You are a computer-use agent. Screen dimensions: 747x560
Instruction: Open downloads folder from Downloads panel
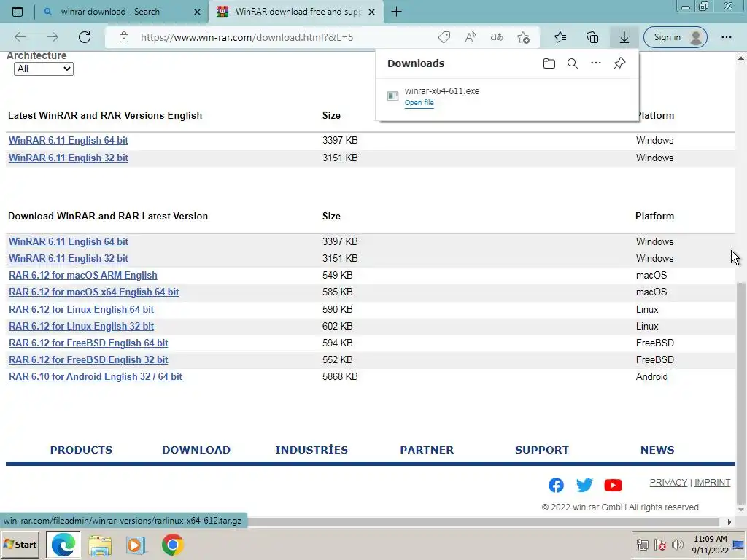[x=549, y=63]
